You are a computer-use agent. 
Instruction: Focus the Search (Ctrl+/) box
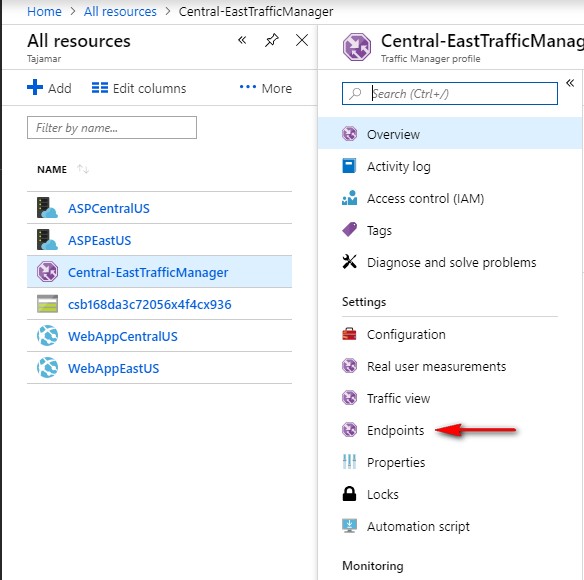[x=450, y=93]
